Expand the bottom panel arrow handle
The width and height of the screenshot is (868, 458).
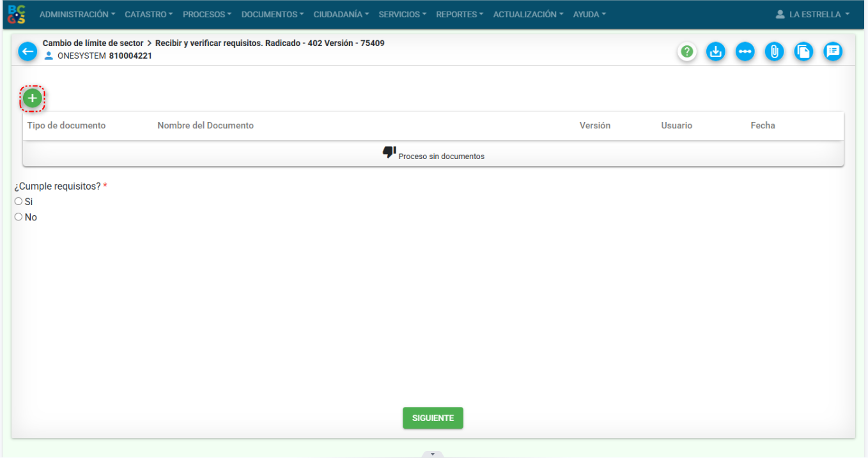pyautogui.click(x=433, y=454)
